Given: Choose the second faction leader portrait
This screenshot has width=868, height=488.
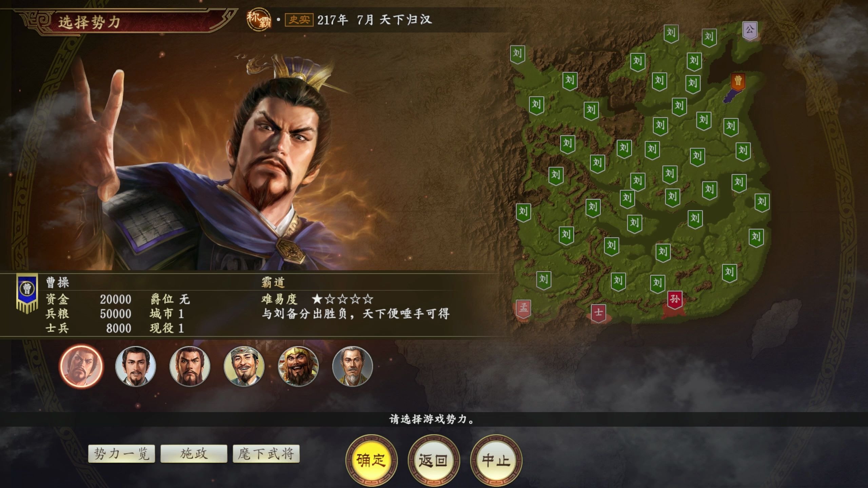Looking at the screenshot, I should click(x=135, y=366).
